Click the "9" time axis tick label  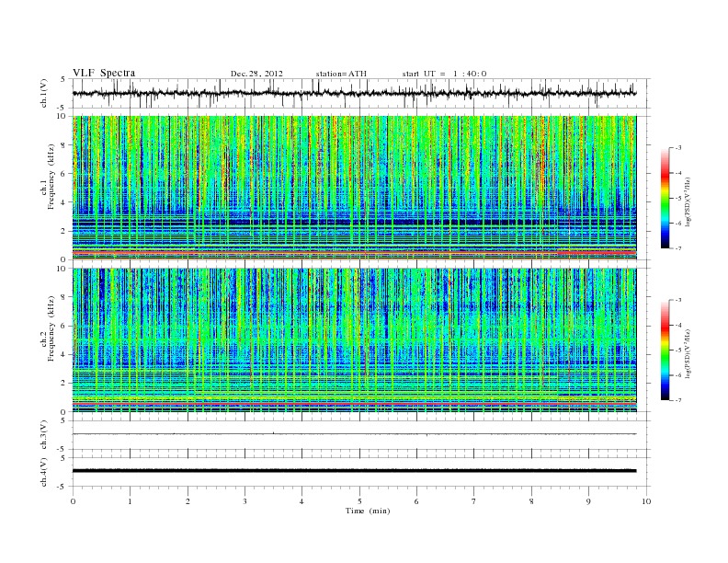[588, 501]
